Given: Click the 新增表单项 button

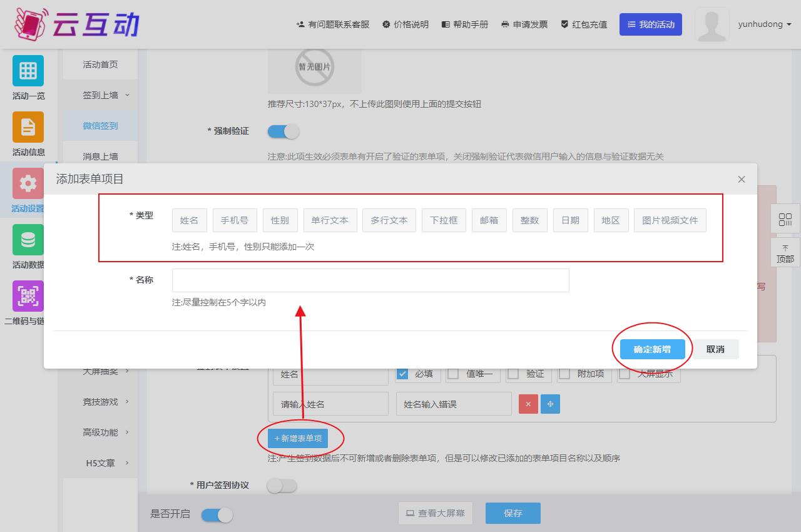Looking at the screenshot, I should [298, 439].
